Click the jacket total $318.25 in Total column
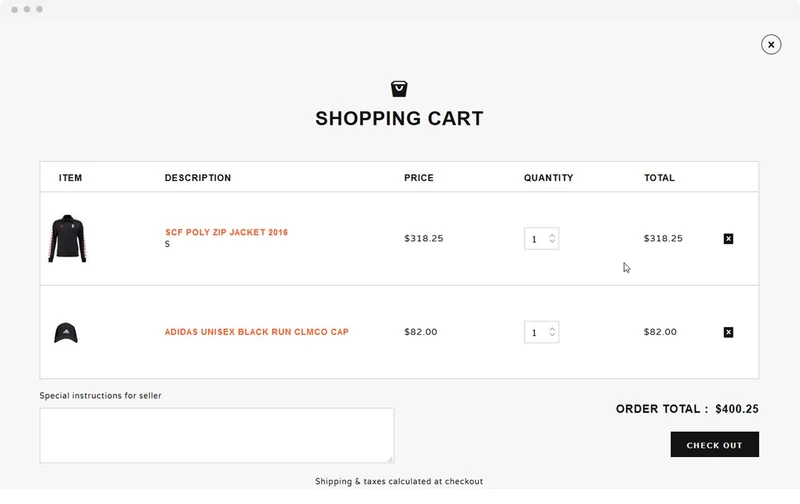Viewport: 800px width, 504px height. (x=663, y=238)
